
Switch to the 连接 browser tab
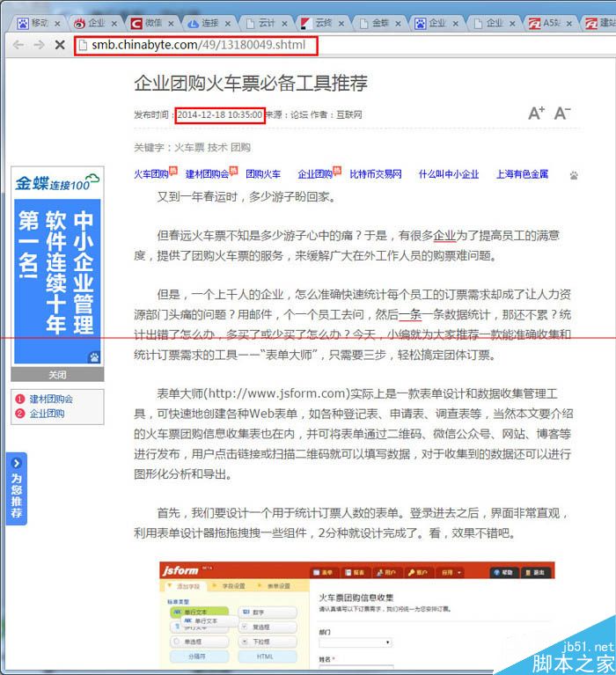(x=209, y=23)
